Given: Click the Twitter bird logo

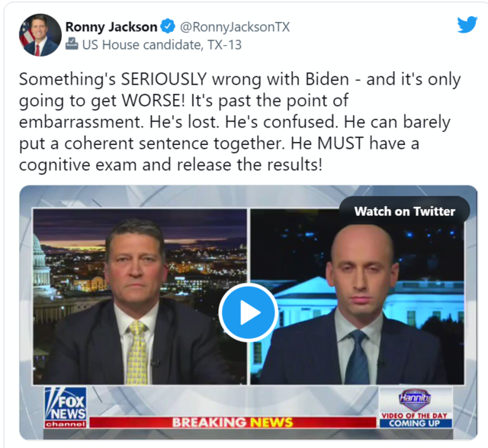Looking at the screenshot, I should (467, 24).
